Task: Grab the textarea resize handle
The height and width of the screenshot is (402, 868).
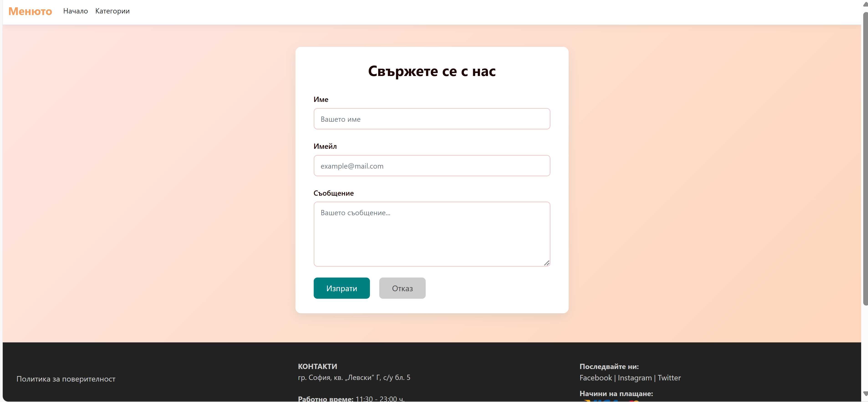Action: point(547,263)
